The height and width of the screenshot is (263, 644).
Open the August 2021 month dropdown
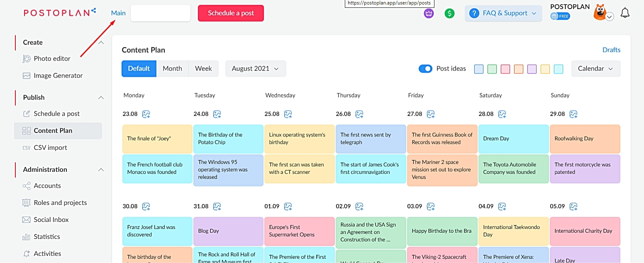(256, 69)
